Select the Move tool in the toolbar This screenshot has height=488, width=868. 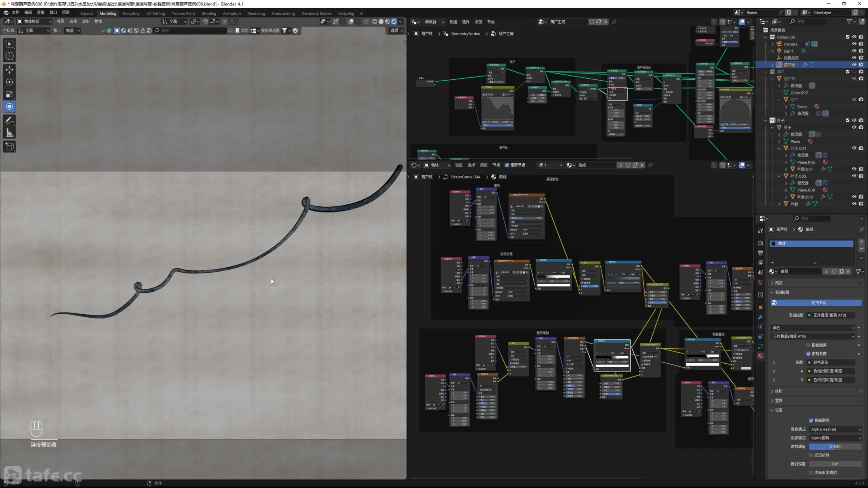(9, 70)
